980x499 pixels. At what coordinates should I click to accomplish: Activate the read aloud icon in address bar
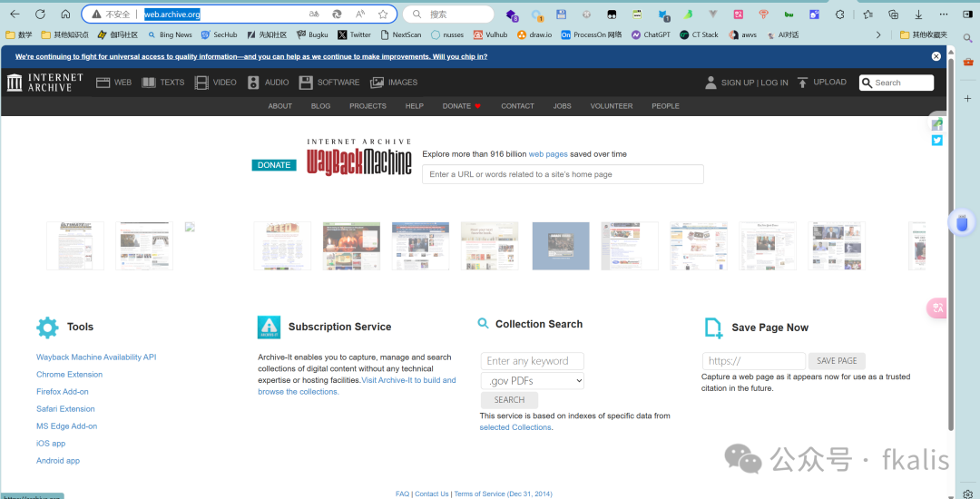(360, 14)
